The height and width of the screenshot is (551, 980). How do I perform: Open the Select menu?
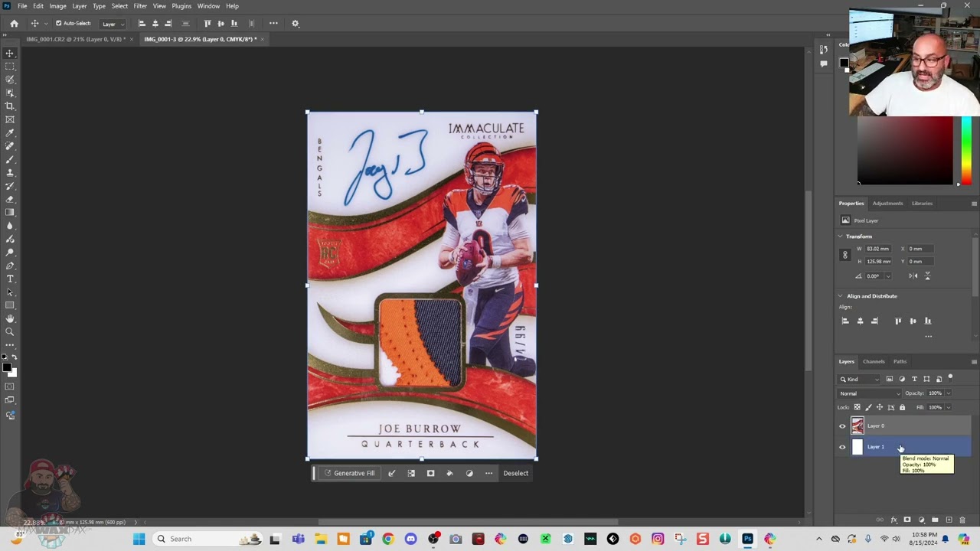pyautogui.click(x=119, y=6)
